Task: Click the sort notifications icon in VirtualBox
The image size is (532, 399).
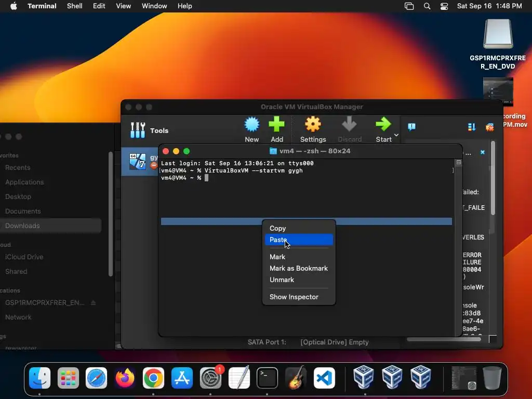Action: tap(472, 127)
